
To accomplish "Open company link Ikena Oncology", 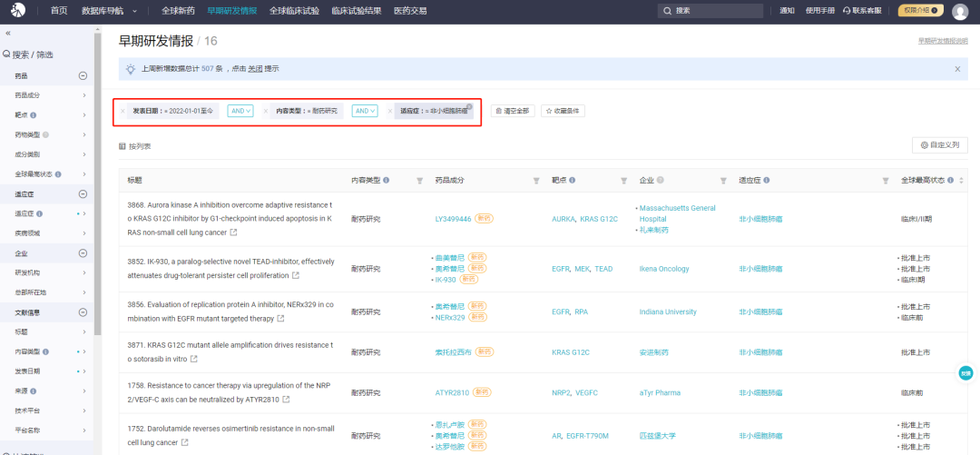I will click(663, 269).
